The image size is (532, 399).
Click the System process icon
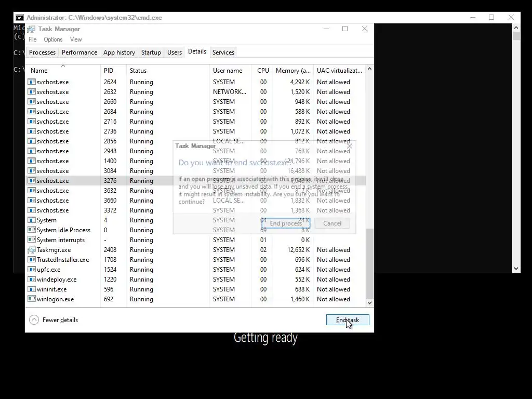(32, 220)
